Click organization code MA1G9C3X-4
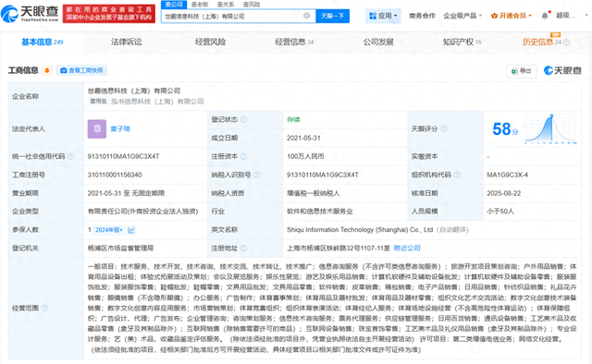The width and height of the screenshot is (592, 364). tap(508, 175)
